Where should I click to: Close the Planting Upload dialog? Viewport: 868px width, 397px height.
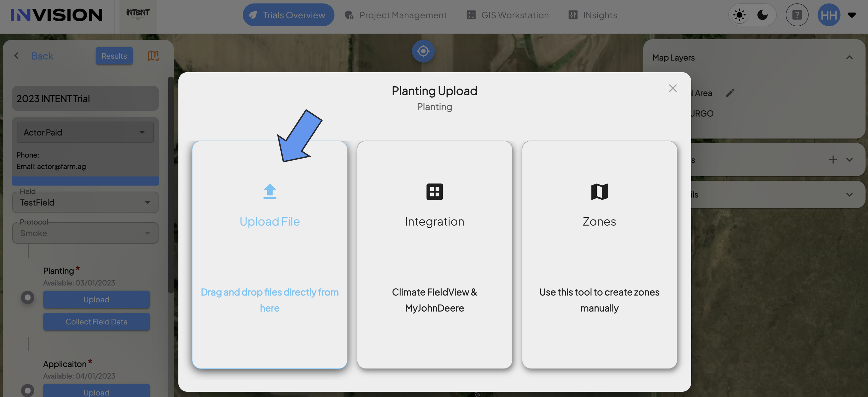click(x=673, y=88)
